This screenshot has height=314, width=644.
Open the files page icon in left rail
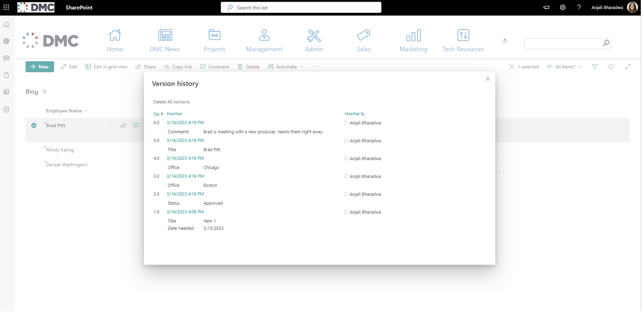click(x=6, y=76)
